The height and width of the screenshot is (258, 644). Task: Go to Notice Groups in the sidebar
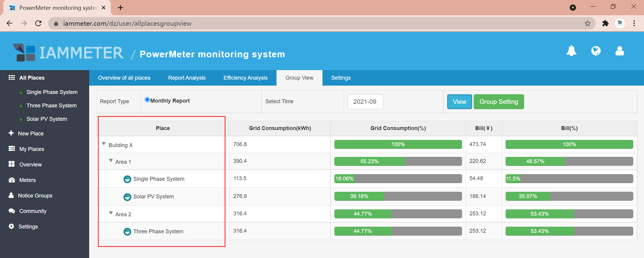(x=35, y=196)
